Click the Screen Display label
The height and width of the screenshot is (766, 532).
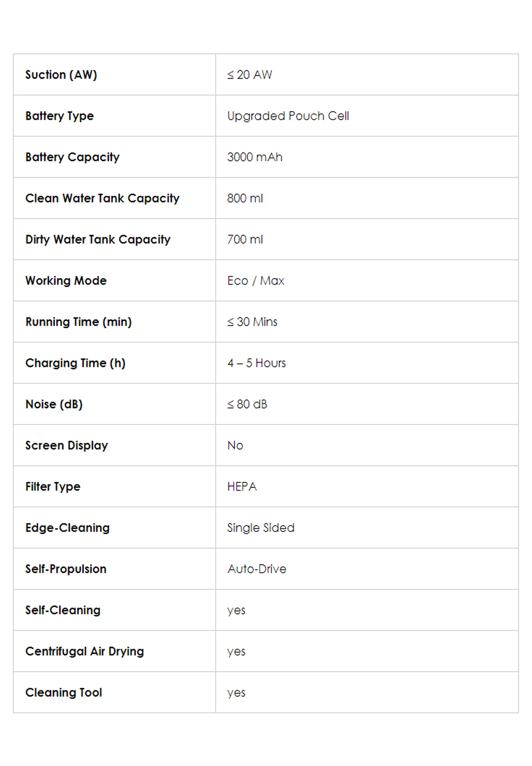click(66, 446)
